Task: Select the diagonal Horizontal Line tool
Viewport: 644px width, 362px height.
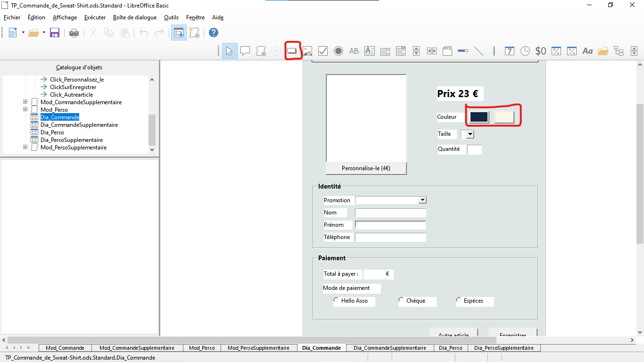Action: tap(479, 51)
